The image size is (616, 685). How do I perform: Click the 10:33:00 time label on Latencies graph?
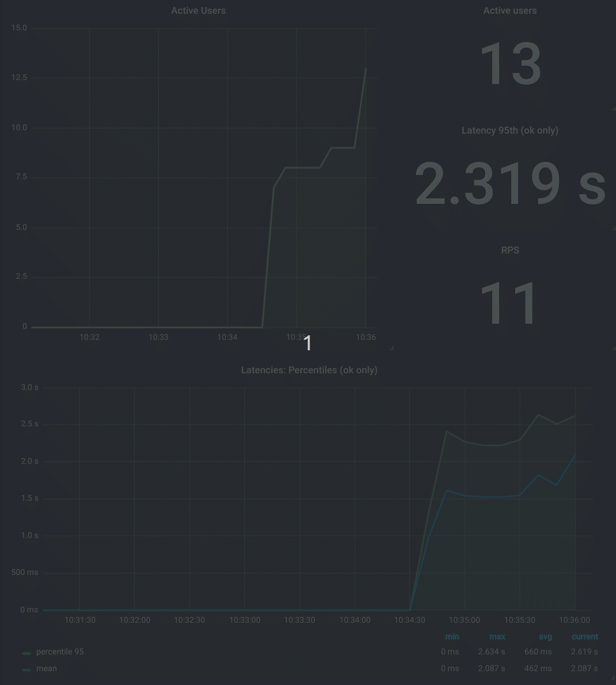point(245,620)
